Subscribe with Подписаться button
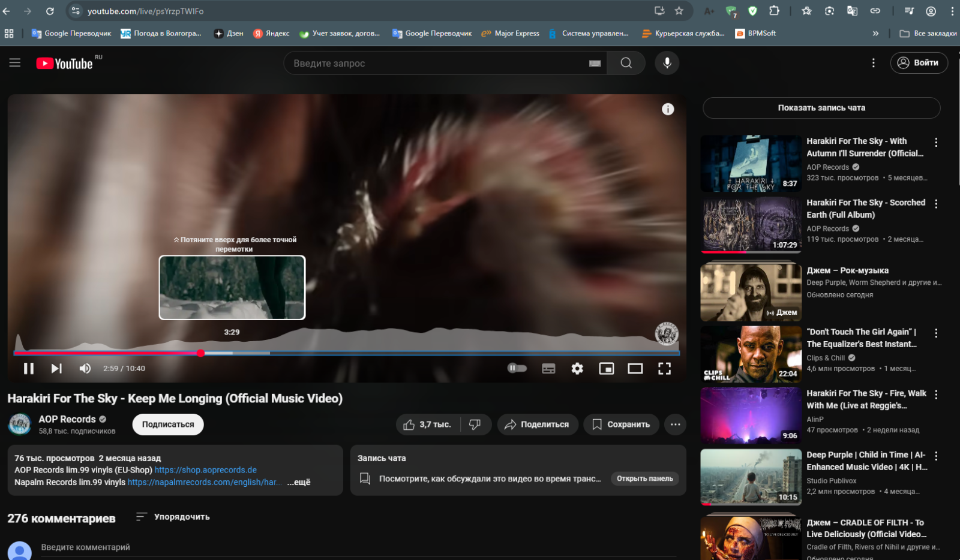Image resolution: width=960 pixels, height=560 pixels. point(168,424)
